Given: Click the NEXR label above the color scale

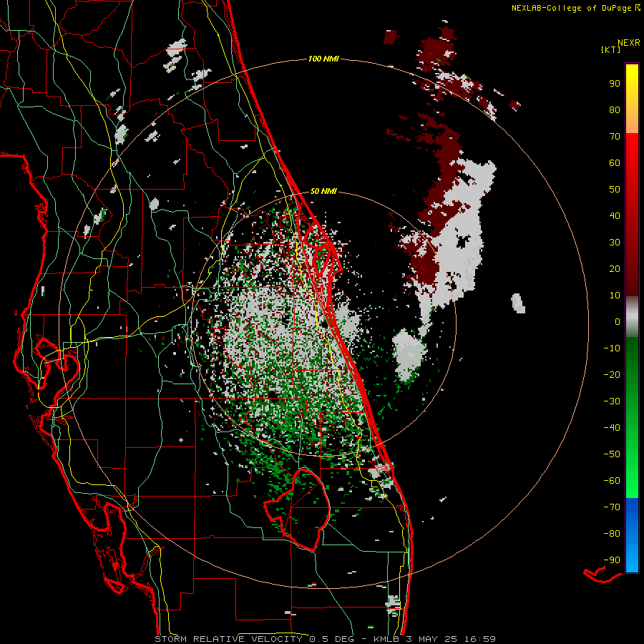Looking at the screenshot, I should [x=629, y=43].
